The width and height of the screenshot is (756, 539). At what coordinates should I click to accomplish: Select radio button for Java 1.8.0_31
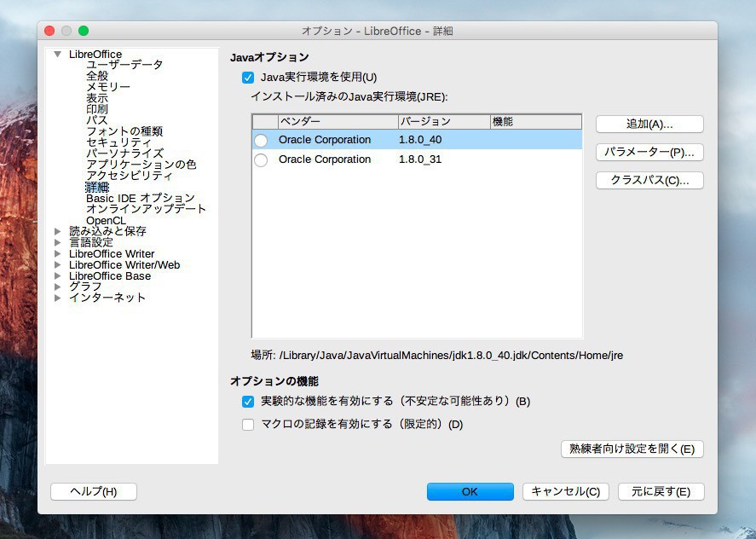(261, 159)
